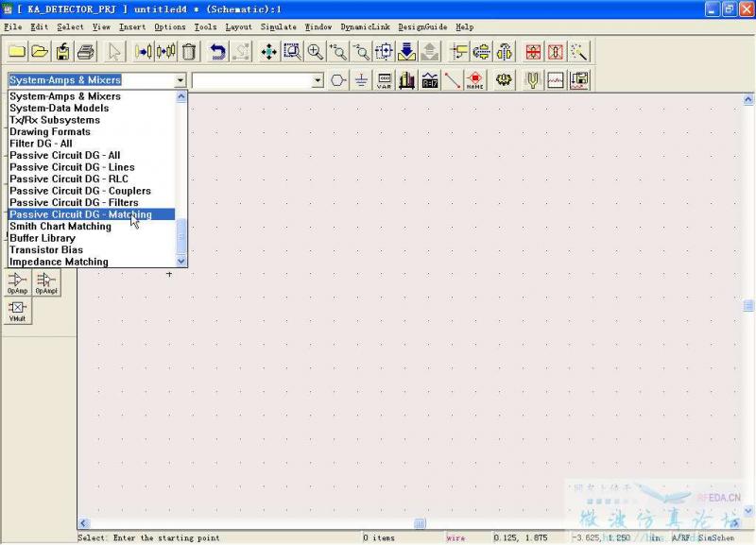756x545 pixels.
Task: Click the plain Zoom In magnifier icon
Action: 316,52
